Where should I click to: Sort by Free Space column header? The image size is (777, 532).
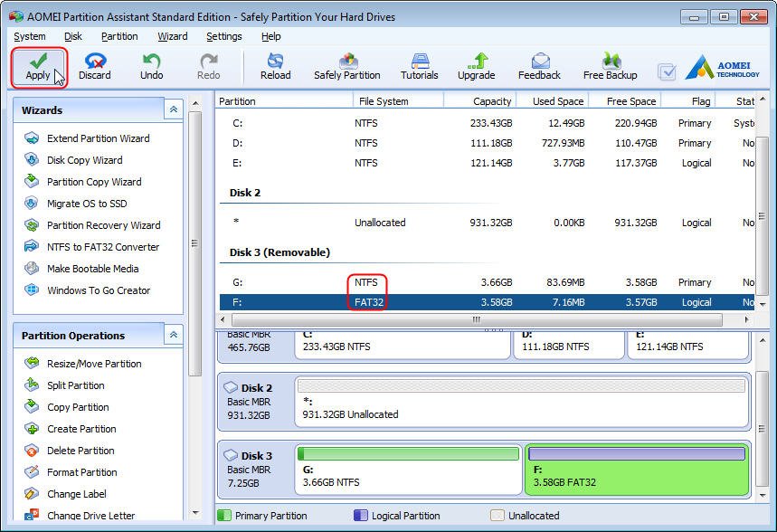(x=625, y=101)
